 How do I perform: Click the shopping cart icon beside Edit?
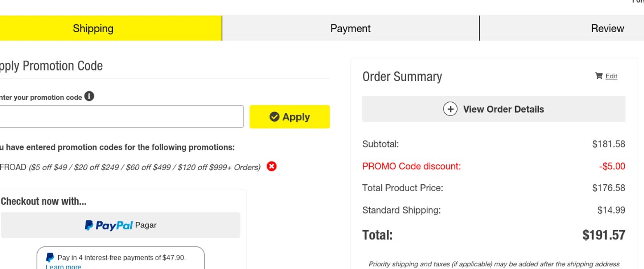pos(598,76)
